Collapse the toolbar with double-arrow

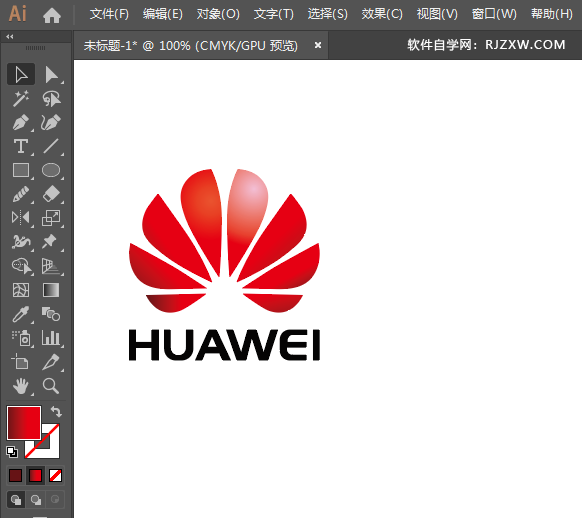(10, 36)
